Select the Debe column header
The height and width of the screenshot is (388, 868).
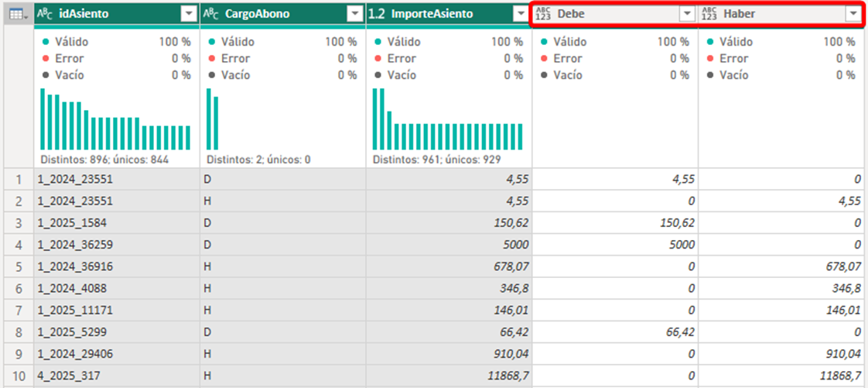click(x=611, y=14)
